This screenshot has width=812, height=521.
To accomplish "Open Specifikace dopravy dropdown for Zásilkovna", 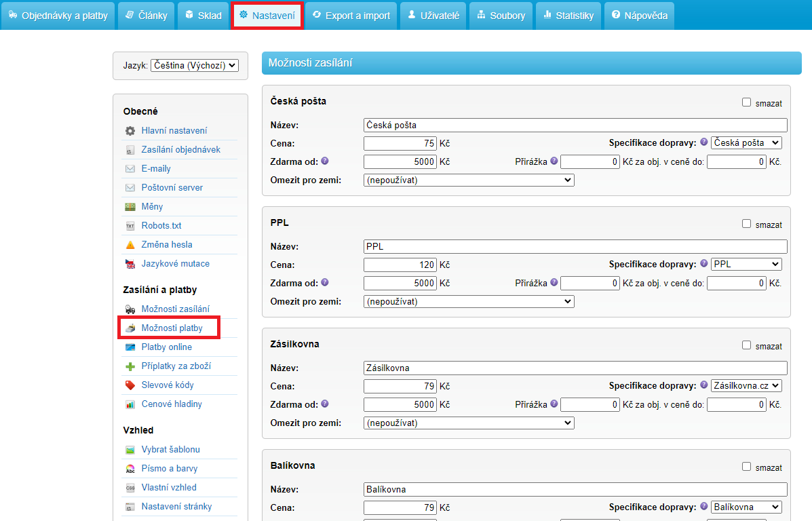I will [x=746, y=385].
